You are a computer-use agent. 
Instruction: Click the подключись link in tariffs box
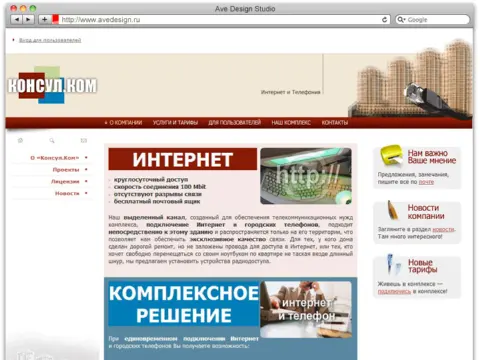(394, 291)
